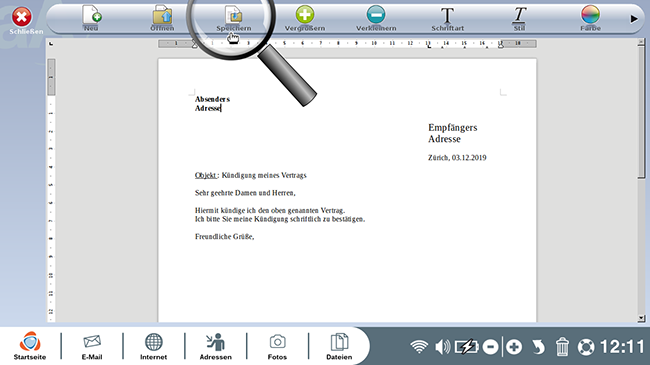This screenshot has width=650, height=365.
Task: Go to the Startseite home screen
Action: (x=30, y=346)
